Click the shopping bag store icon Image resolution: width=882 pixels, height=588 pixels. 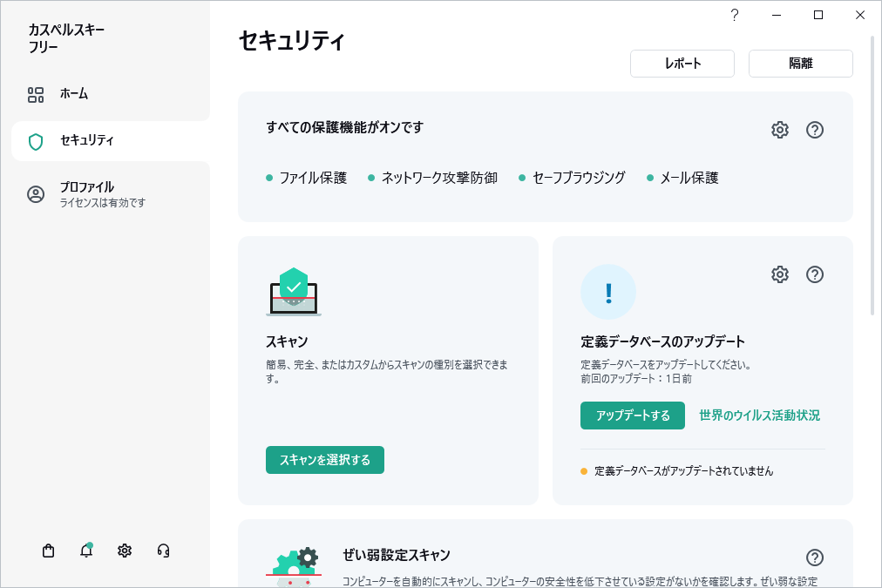click(x=49, y=551)
